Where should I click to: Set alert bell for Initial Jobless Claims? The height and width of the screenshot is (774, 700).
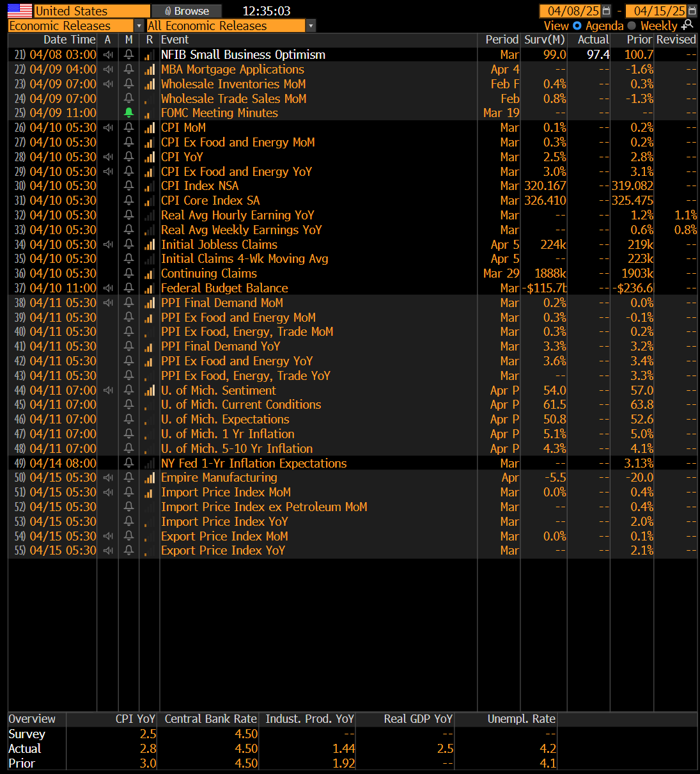(x=128, y=245)
